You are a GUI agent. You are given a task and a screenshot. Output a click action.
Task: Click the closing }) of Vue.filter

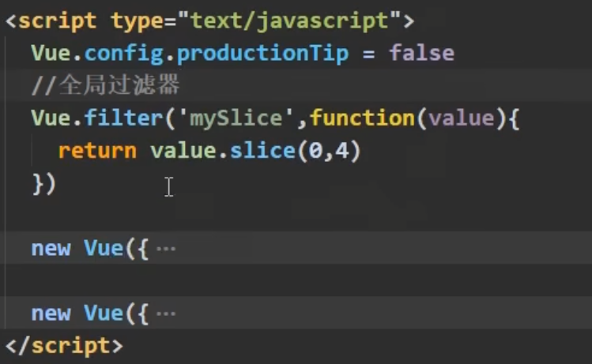pos(44,183)
